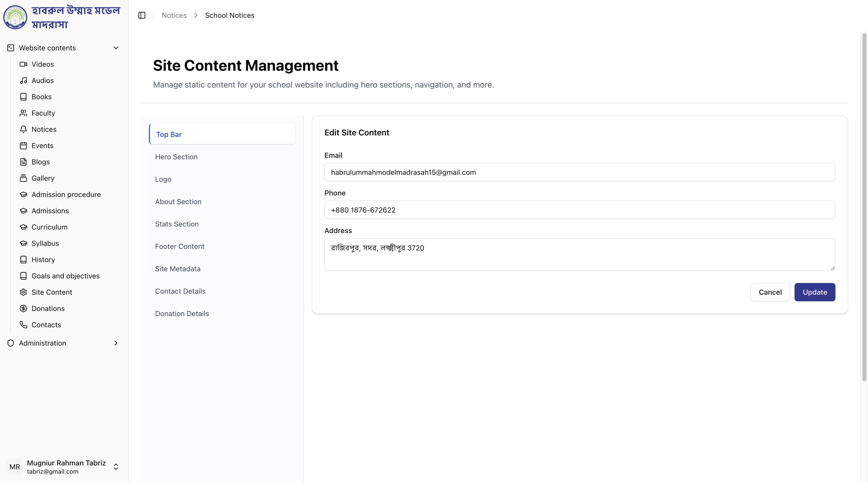Click the Books icon in sidebar
868x483 pixels.
(x=23, y=97)
